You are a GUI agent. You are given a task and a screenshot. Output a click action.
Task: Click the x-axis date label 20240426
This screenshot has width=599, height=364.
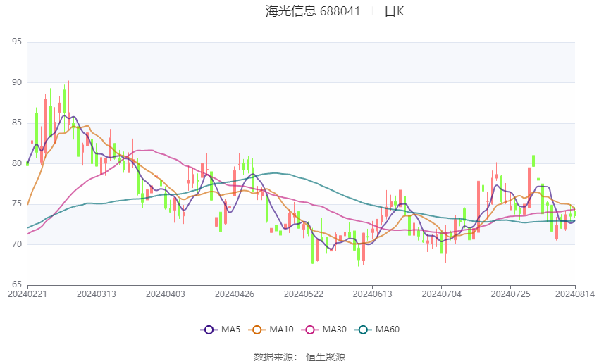click(x=235, y=294)
